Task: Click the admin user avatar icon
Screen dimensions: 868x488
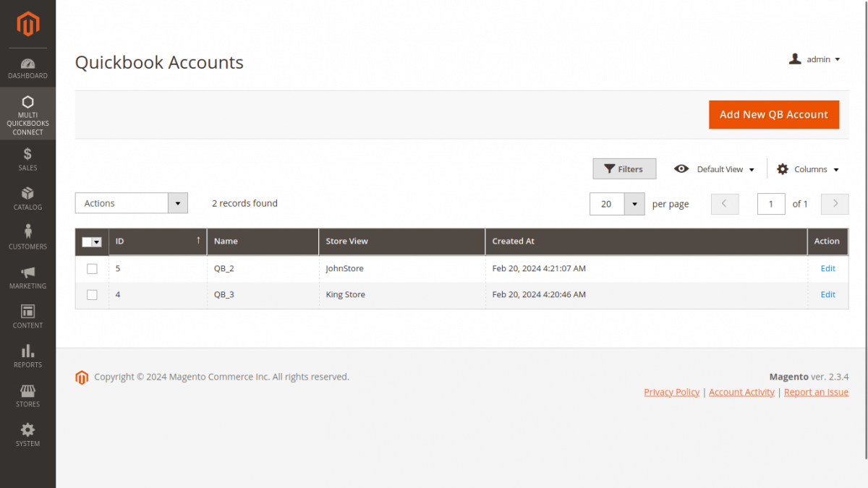Action: pyautogui.click(x=795, y=59)
